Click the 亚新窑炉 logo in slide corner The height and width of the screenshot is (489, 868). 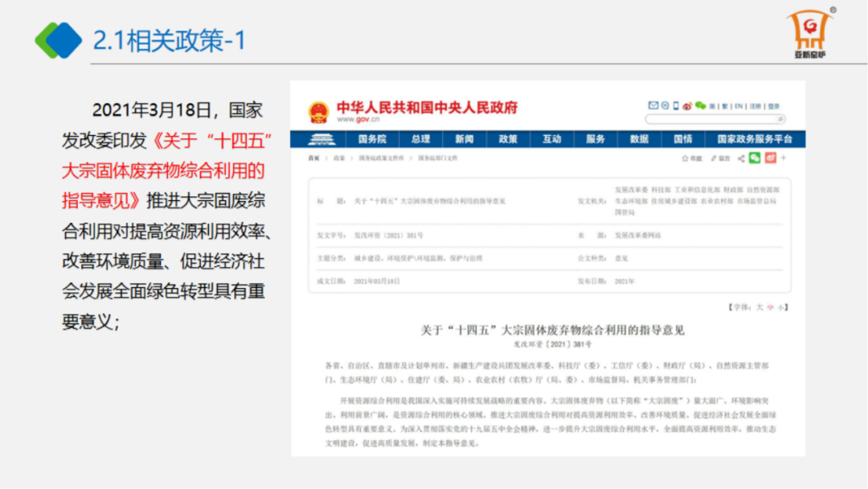(x=811, y=34)
